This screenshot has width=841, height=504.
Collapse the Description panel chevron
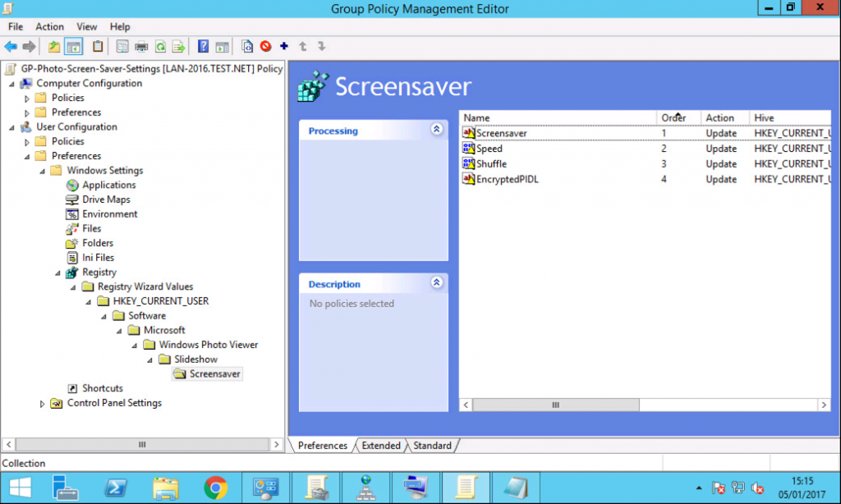click(x=436, y=283)
